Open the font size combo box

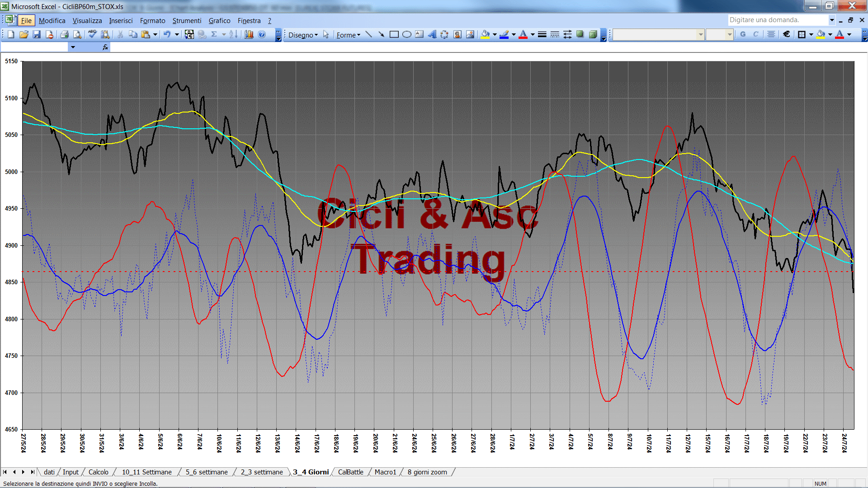coord(719,34)
